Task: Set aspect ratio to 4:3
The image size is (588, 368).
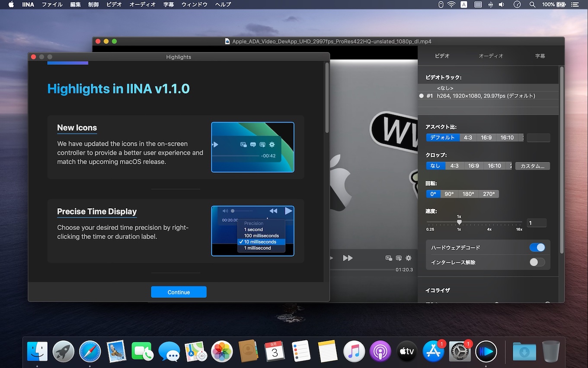Action: (468, 138)
